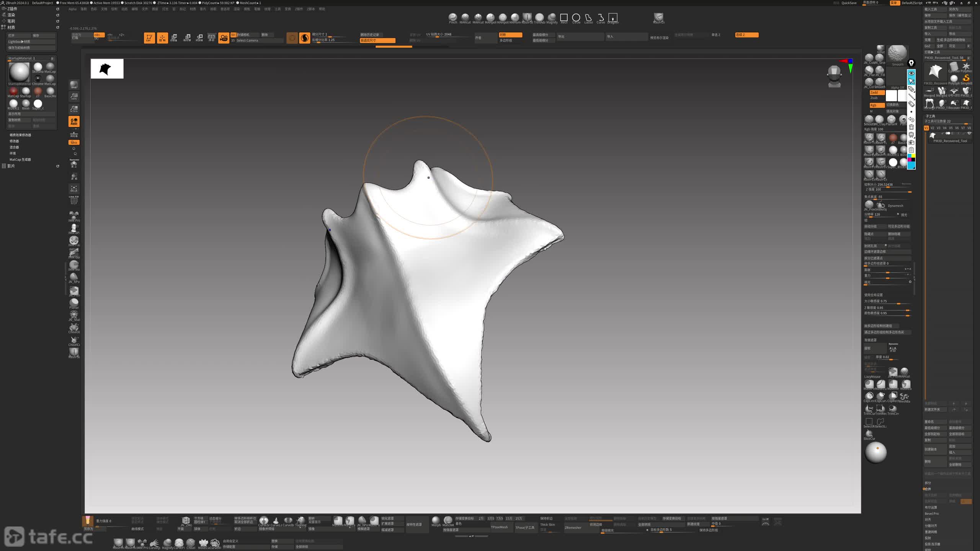Switch to the V2 subtool visibility tab
Image resolution: width=980 pixels, height=551 pixels.
click(x=932, y=128)
